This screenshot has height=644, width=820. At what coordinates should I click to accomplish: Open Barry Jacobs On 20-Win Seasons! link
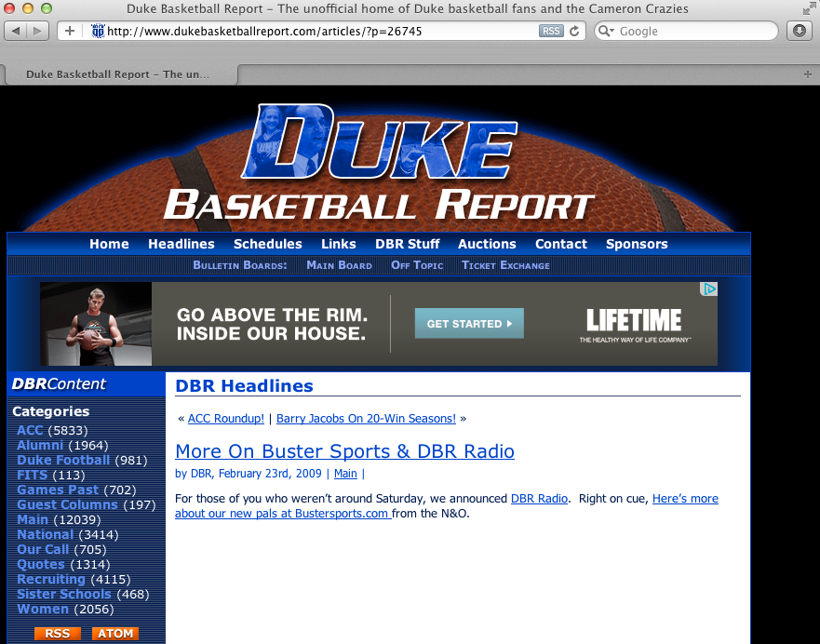point(366,419)
